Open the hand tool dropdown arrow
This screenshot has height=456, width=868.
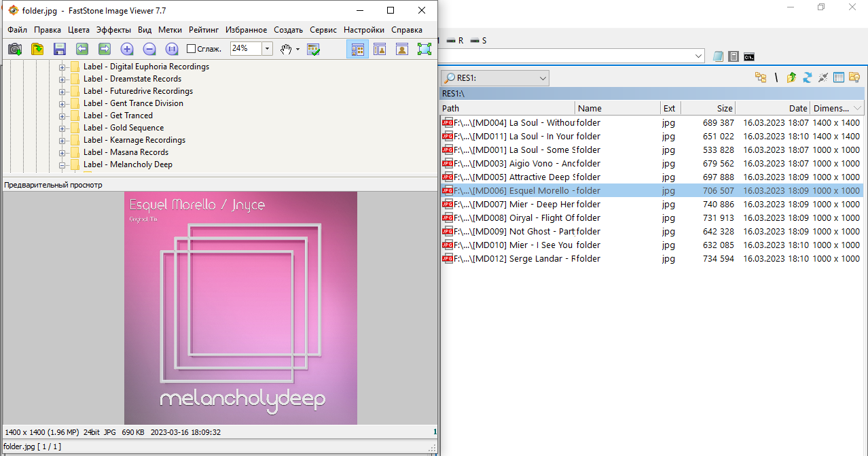coord(297,49)
